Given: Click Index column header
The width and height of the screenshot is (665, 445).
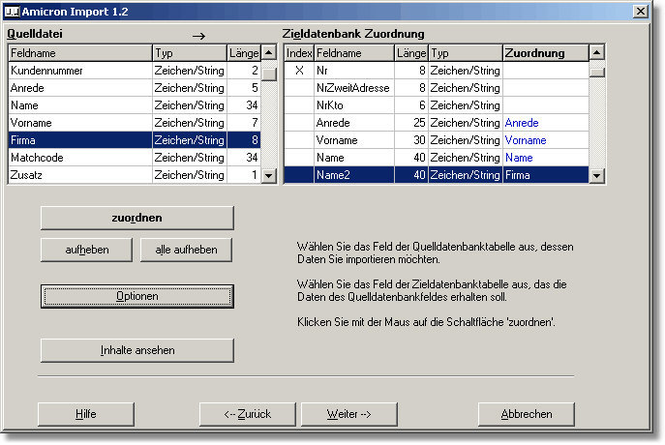Looking at the screenshot, I should [x=299, y=53].
